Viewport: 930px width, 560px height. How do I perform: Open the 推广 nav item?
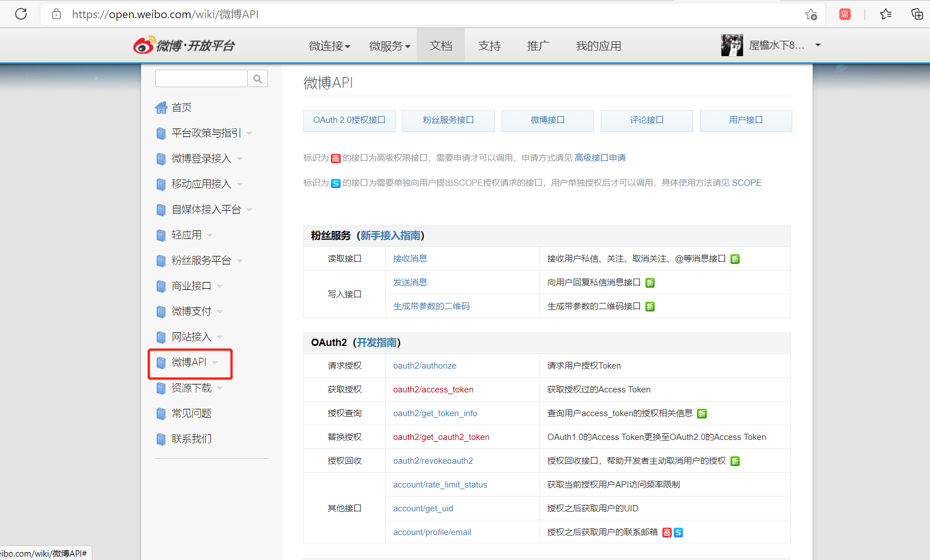[538, 46]
